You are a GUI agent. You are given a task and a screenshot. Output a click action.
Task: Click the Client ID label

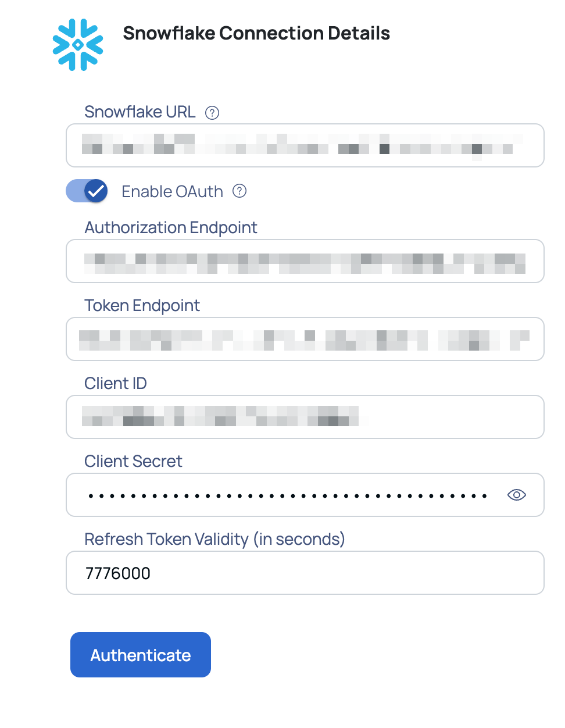pos(116,383)
